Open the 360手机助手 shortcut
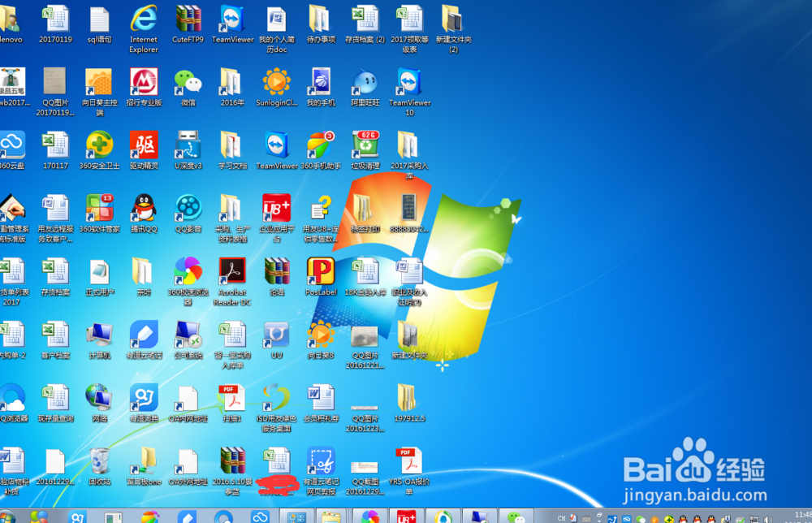The height and width of the screenshot is (523, 812). click(x=321, y=151)
